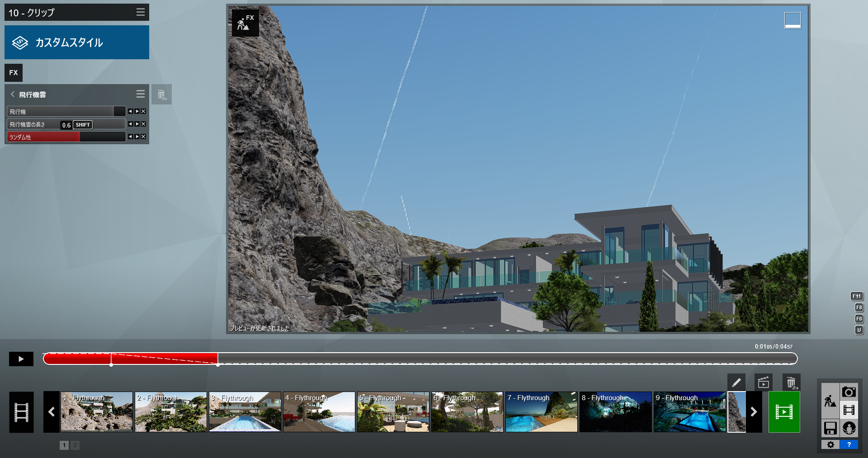The image size is (868, 458).
Task: Select the 7 - Flythrough clip thumbnail
Action: coord(542,412)
